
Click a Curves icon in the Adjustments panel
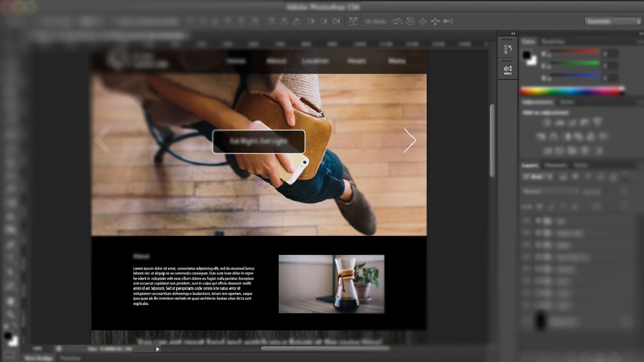(572, 122)
